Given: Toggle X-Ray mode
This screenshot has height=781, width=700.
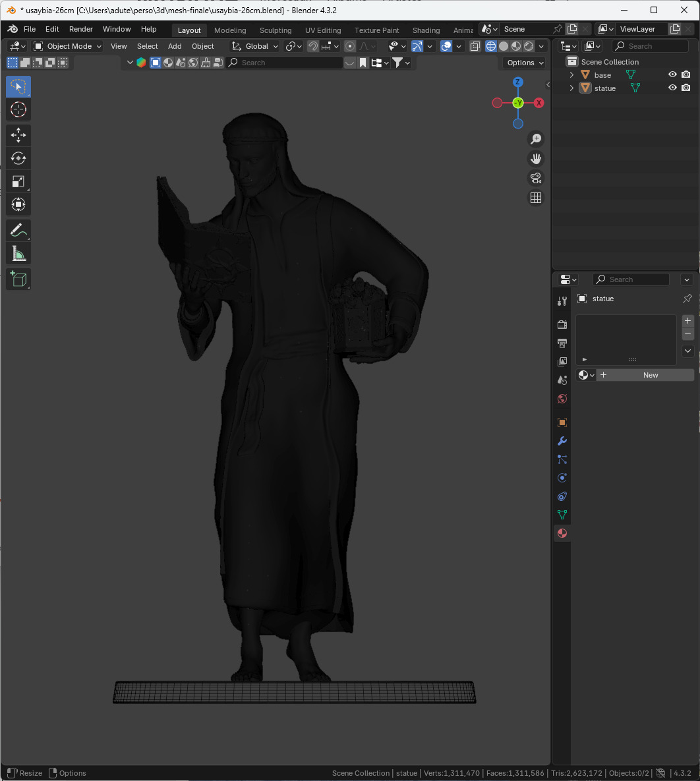Looking at the screenshot, I should (475, 46).
